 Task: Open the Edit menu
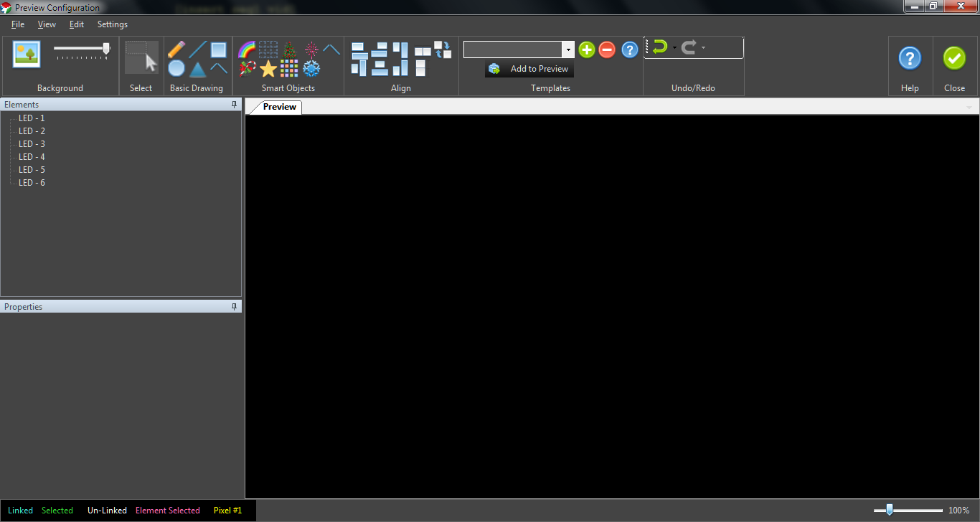point(77,24)
